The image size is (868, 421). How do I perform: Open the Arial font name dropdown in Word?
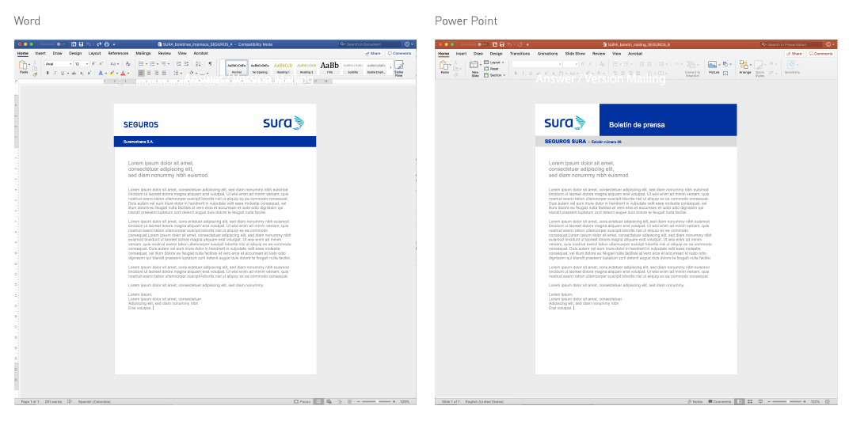click(x=70, y=63)
